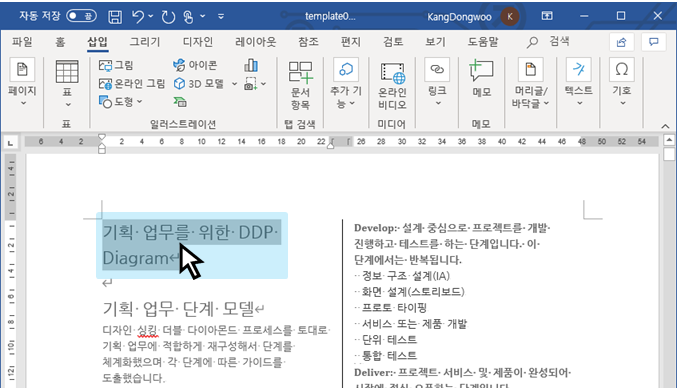Switch to the 그리기 tab

pos(145,42)
